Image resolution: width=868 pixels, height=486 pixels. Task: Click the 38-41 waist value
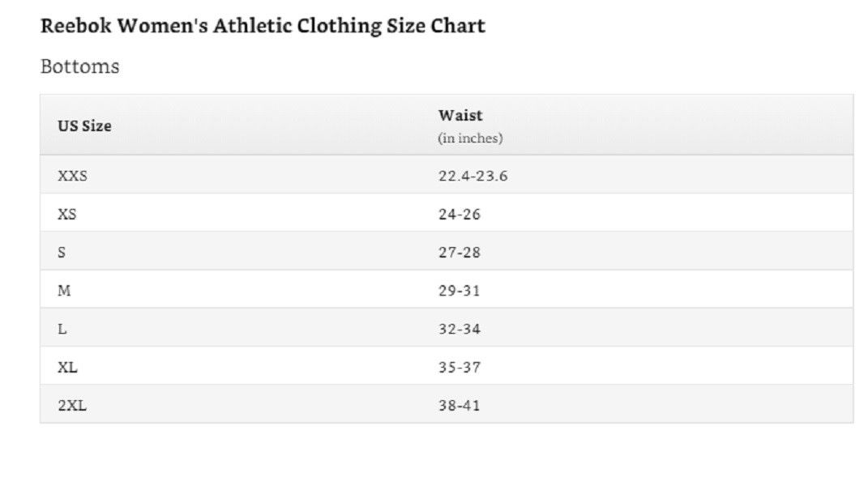(460, 406)
